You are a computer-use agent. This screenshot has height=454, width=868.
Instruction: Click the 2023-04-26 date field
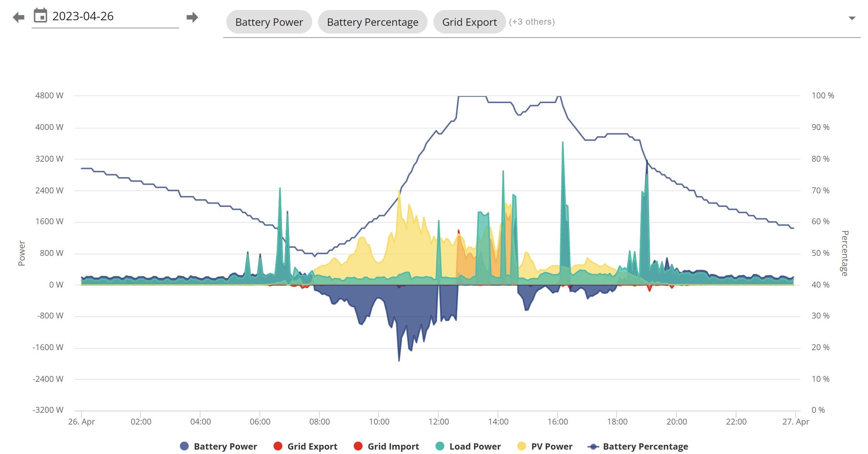(105, 16)
